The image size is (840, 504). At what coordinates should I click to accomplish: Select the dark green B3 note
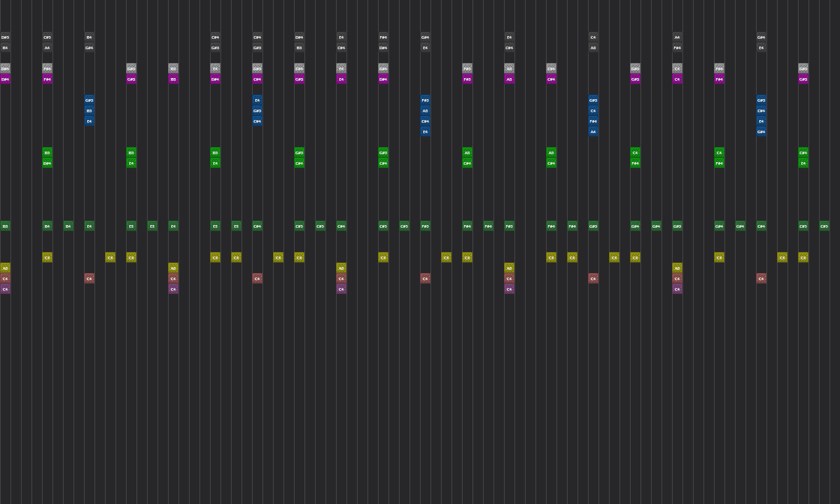point(5,226)
